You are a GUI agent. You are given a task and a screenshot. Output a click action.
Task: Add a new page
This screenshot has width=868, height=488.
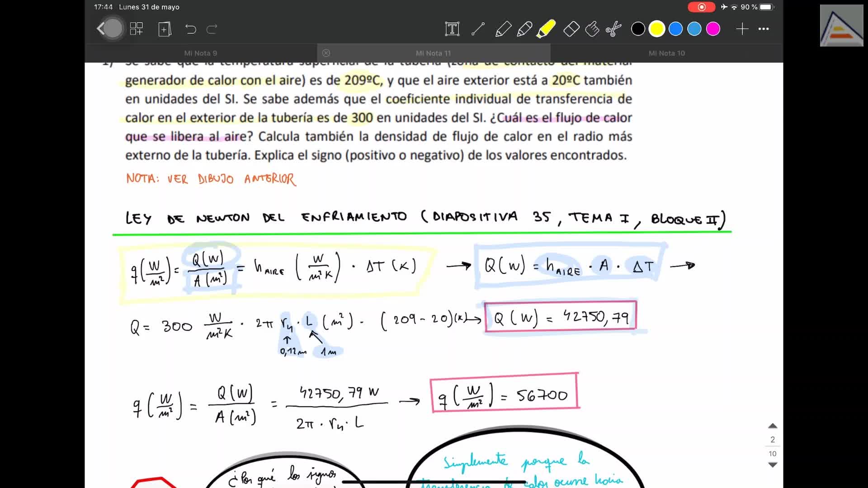tap(165, 29)
